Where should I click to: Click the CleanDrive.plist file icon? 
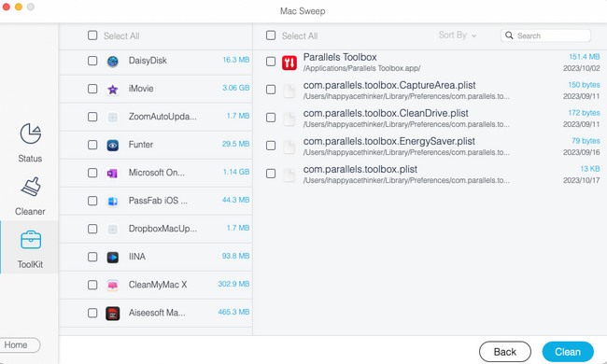(289, 119)
